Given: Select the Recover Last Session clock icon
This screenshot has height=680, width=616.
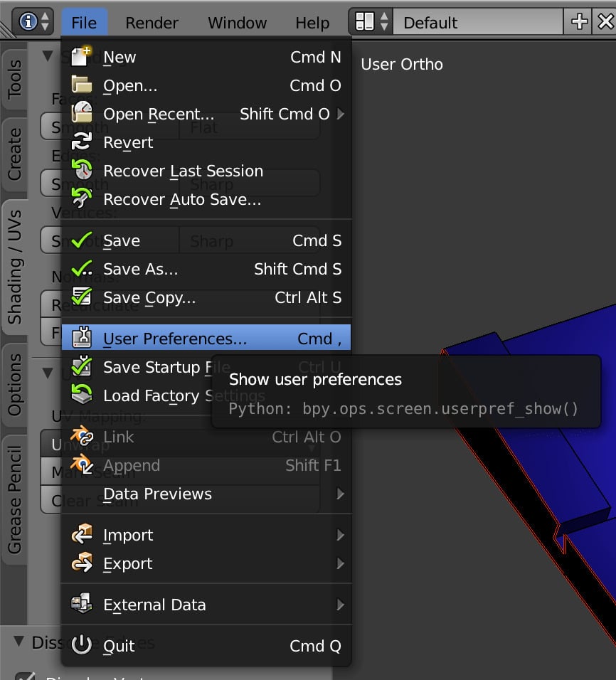Looking at the screenshot, I should coord(83,171).
